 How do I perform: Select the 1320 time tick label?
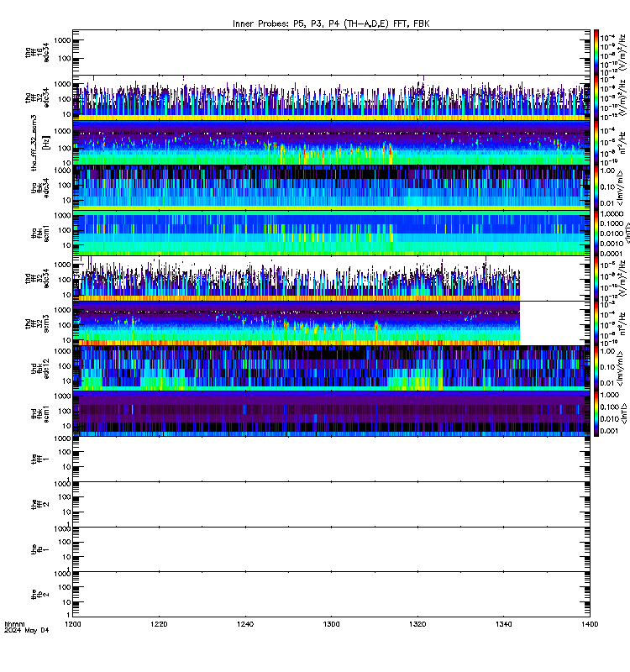click(x=417, y=624)
